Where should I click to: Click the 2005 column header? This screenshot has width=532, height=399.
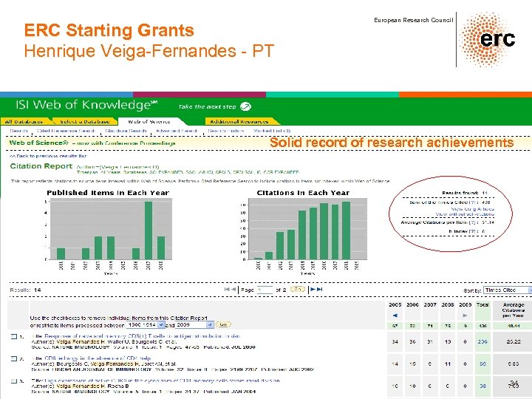pyautogui.click(x=395, y=305)
